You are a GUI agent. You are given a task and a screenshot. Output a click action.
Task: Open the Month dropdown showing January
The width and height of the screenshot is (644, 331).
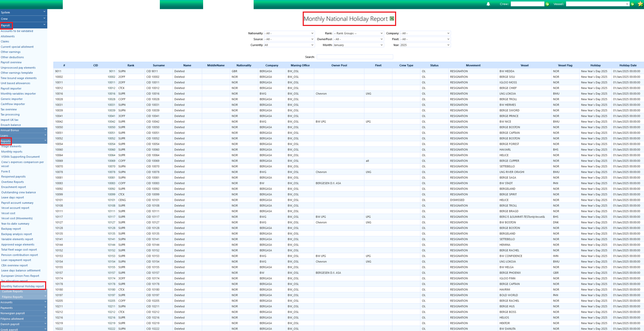click(358, 45)
